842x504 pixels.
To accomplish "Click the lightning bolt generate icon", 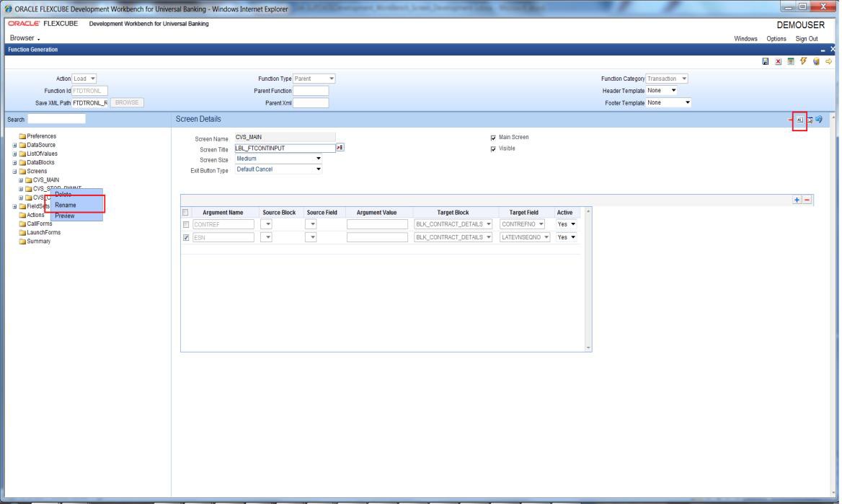I will click(803, 61).
